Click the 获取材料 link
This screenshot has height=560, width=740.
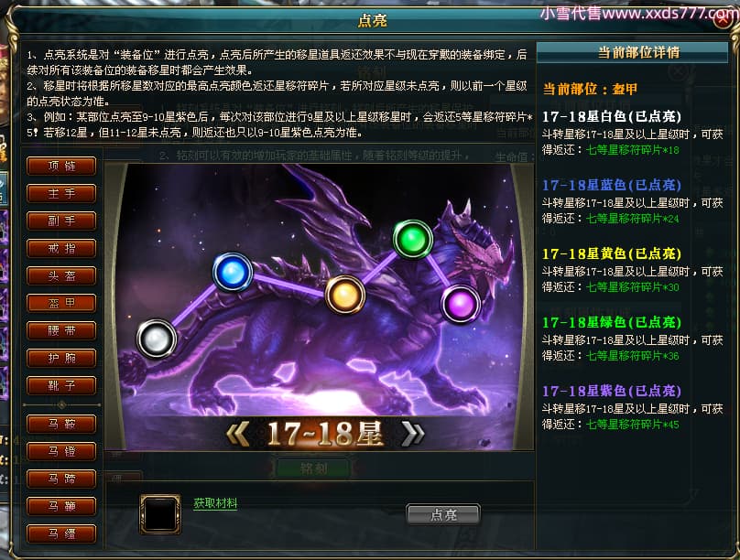[215, 503]
